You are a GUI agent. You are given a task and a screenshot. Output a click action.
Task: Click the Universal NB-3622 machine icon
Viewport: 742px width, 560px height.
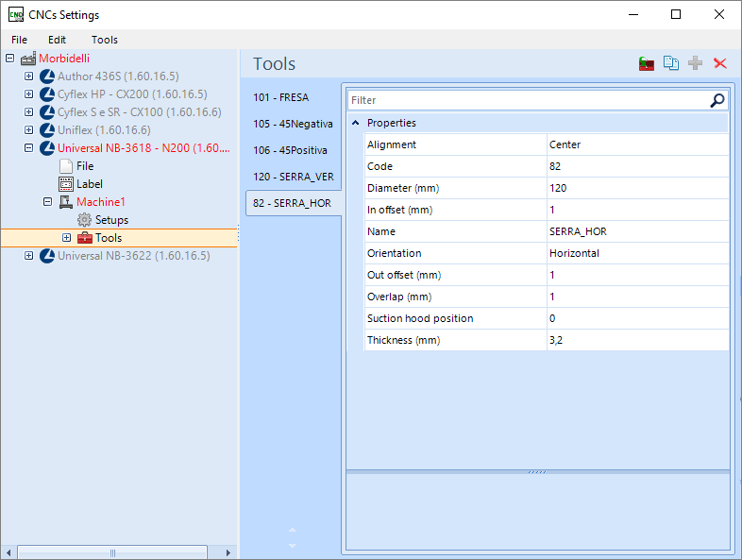pos(47,256)
